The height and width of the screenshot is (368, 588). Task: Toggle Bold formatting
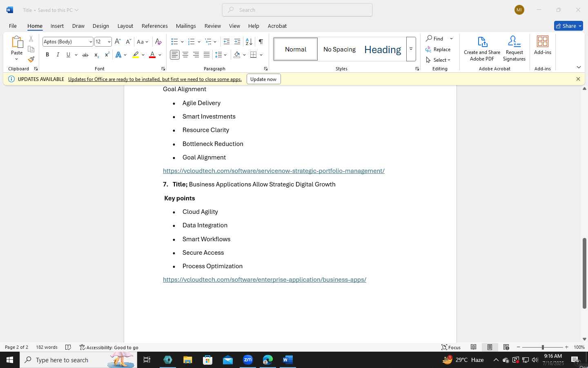47,55
